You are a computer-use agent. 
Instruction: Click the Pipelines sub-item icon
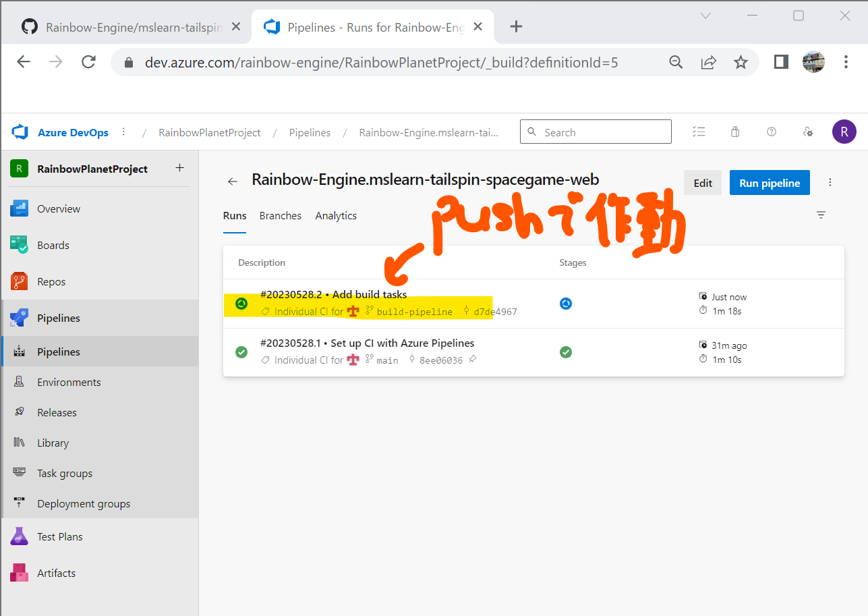[19, 352]
